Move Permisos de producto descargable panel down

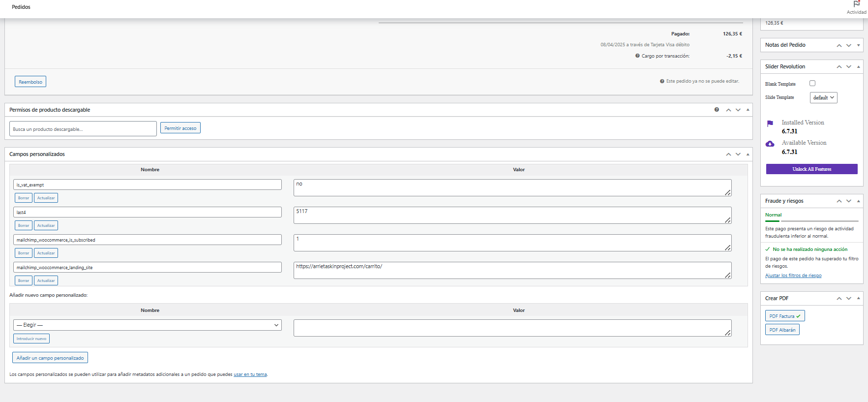[x=738, y=110]
